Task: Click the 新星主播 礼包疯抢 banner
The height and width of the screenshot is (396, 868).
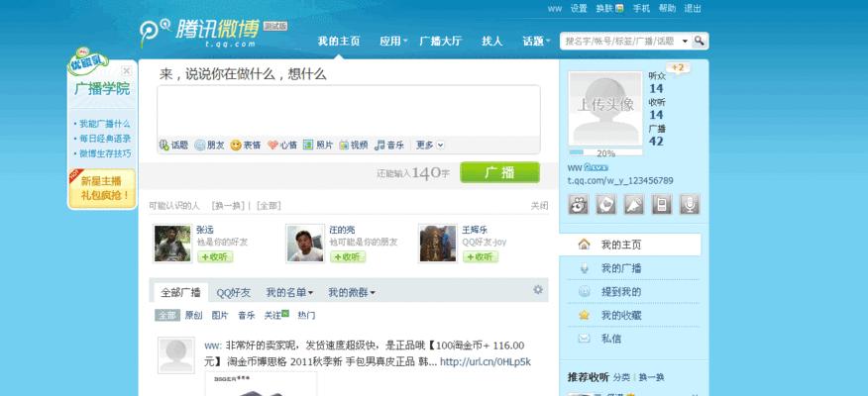Action: pyautogui.click(x=102, y=188)
